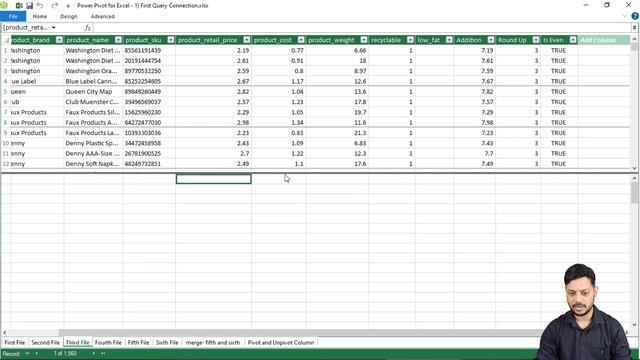Viewport: 640px width, 360px height.
Task: Open the Second File sheet tab
Action: click(x=45, y=342)
